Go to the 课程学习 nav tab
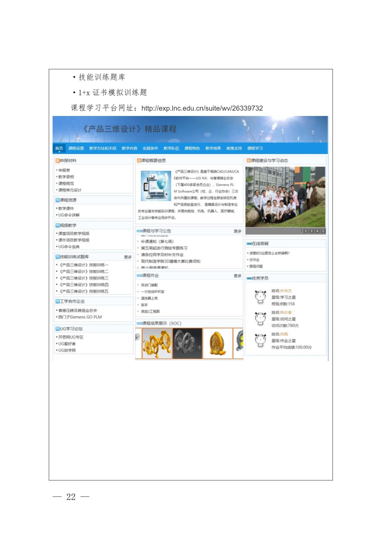 click(x=255, y=148)
